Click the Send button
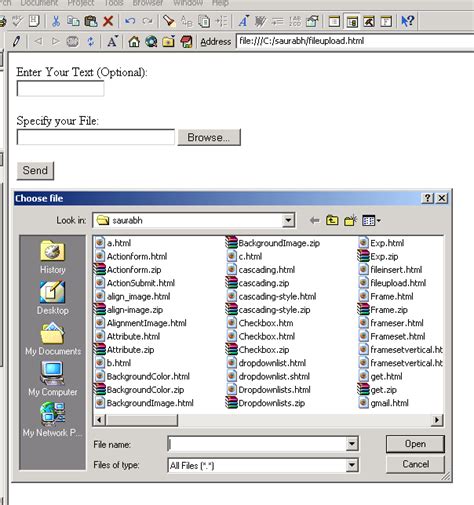This screenshot has height=505, width=474. pos(35,171)
